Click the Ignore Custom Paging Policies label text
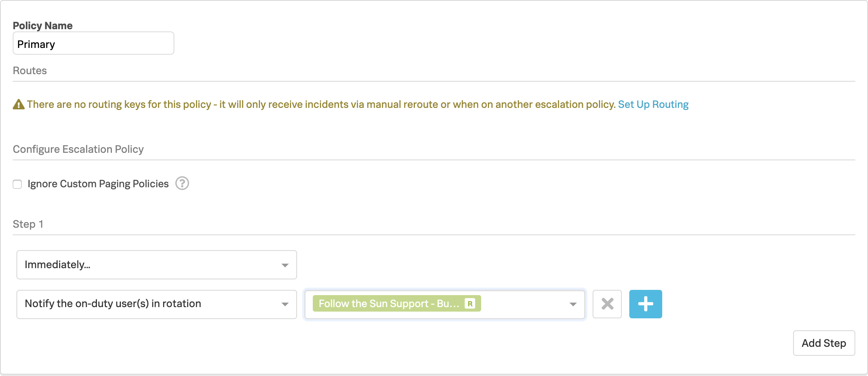This screenshot has width=868, height=376. (98, 184)
